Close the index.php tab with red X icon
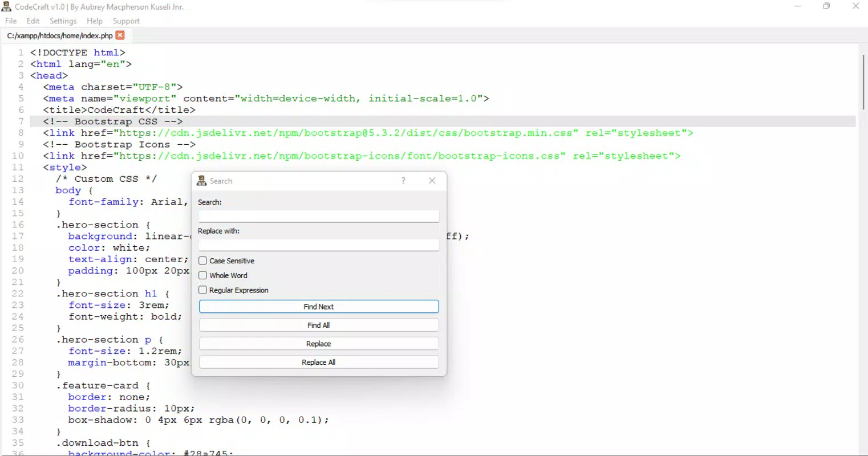The image size is (868, 456). click(x=120, y=35)
